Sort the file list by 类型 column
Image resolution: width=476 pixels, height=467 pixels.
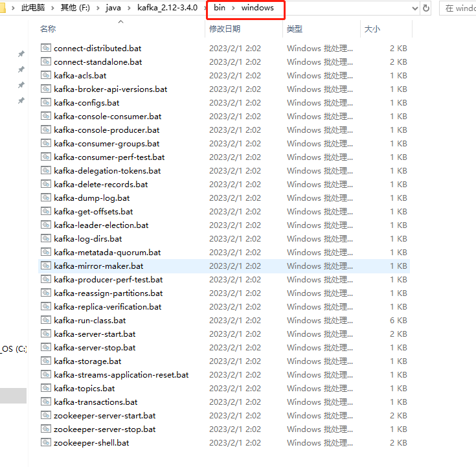[295, 29]
